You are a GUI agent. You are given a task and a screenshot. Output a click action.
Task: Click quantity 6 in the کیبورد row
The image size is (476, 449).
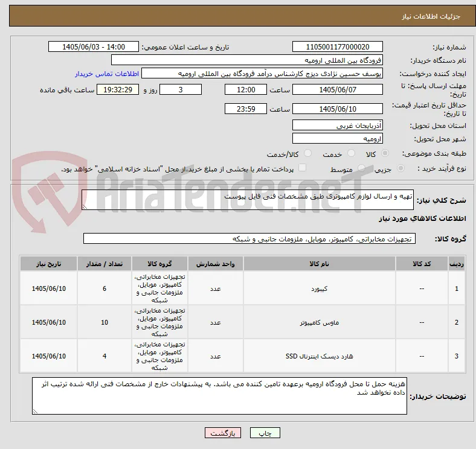(105, 288)
